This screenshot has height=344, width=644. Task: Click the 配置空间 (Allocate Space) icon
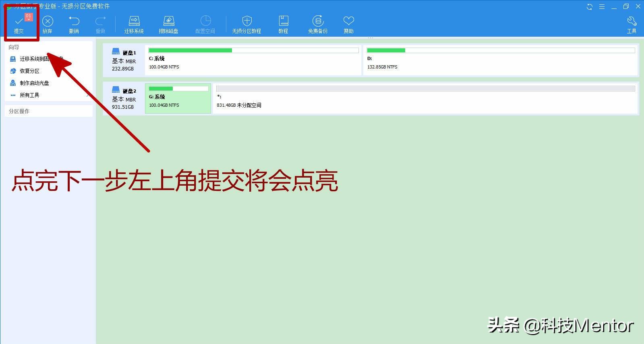[x=205, y=21]
